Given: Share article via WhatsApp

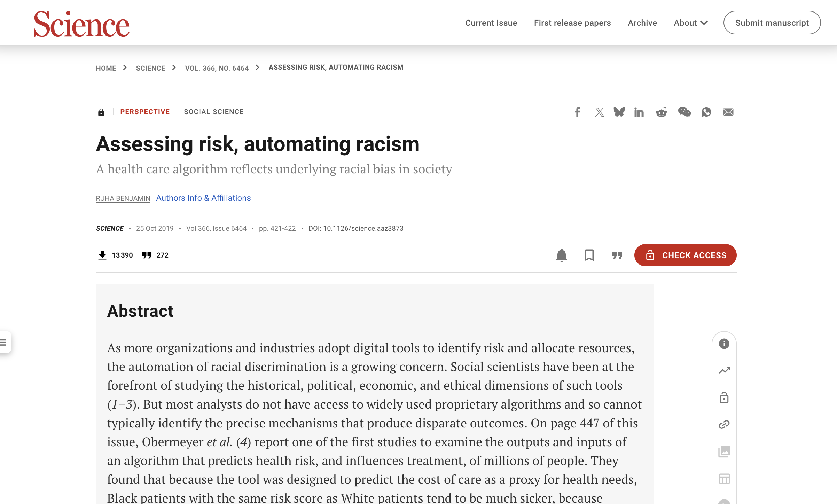Looking at the screenshot, I should 706,112.
